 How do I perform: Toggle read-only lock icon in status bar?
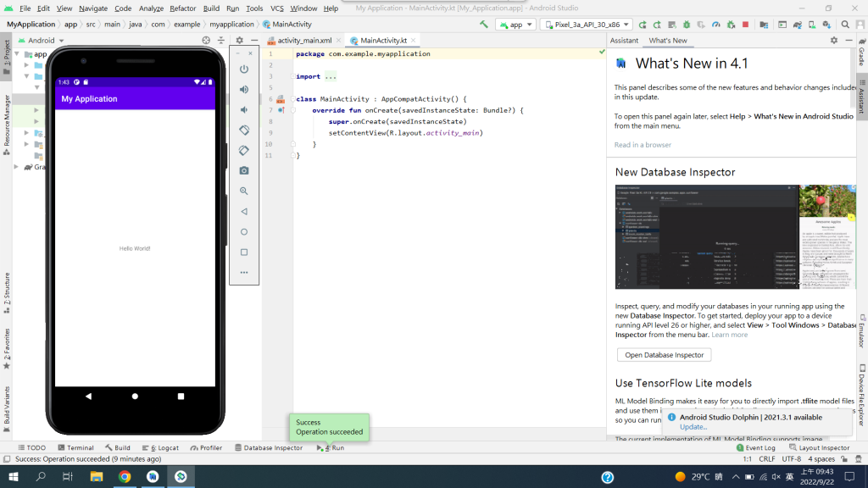[x=843, y=459]
